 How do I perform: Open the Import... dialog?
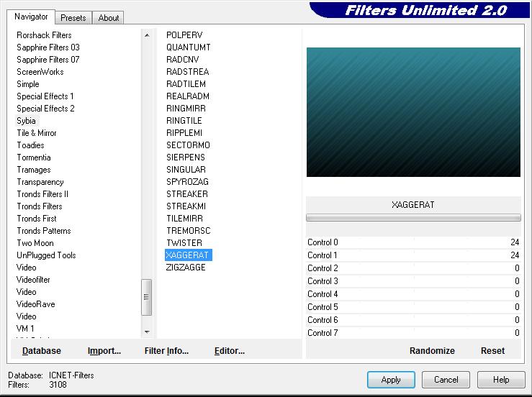coord(104,350)
